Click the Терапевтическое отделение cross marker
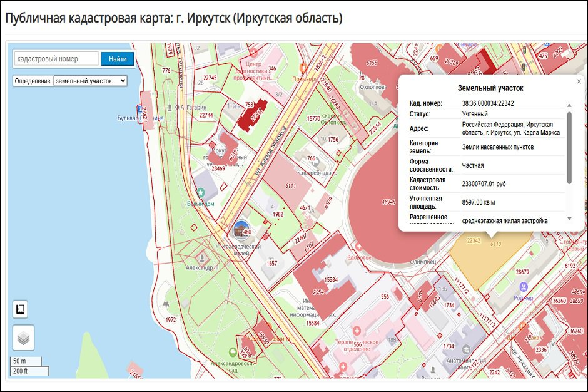This screenshot has width=588, height=392. tap(357, 331)
